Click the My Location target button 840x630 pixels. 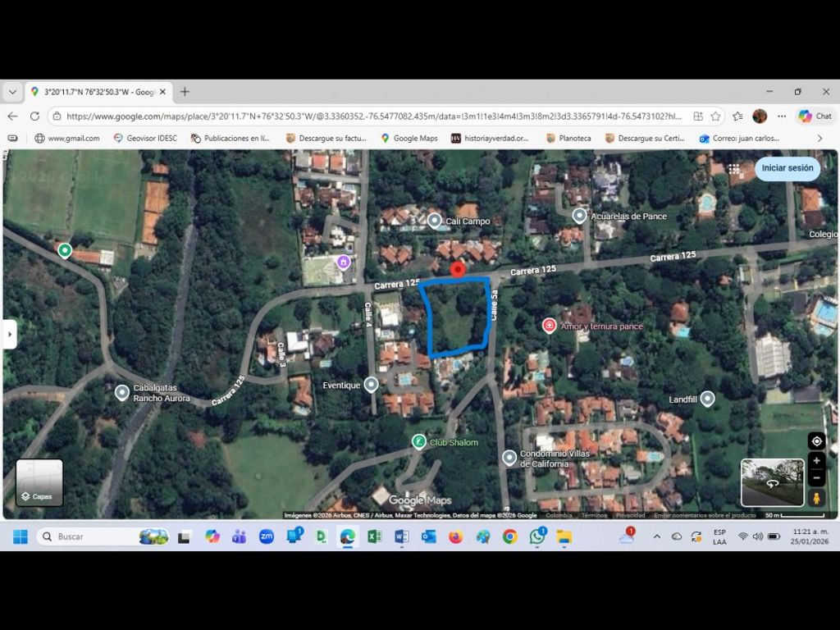pyautogui.click(x=816, y=441)
